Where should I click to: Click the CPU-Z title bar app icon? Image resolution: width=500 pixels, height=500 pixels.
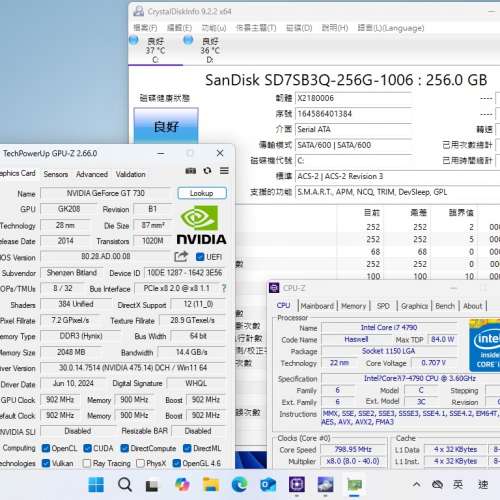pos(274,288)
